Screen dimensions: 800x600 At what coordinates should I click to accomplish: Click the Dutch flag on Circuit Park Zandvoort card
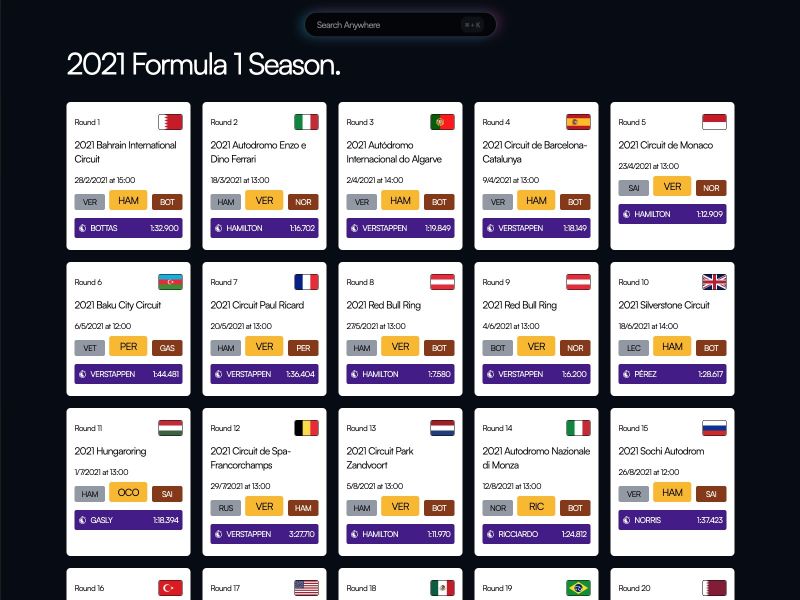point(442,427)
